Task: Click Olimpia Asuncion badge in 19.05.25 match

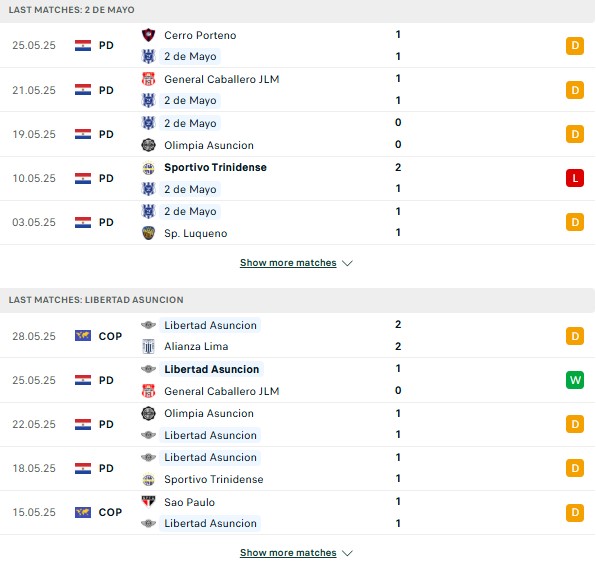Action: [148, 145]
